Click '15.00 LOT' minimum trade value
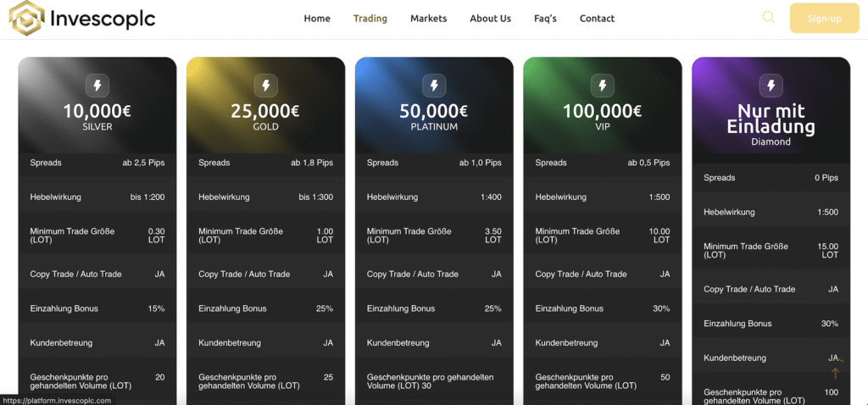The width and height of the screenshot is (868, 405). pos(828,251)
